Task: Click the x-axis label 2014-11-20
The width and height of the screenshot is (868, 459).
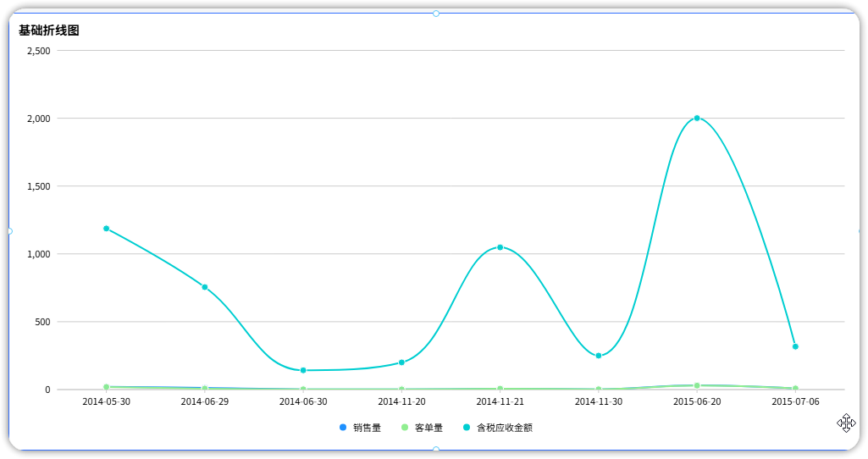Action: click(402, 401)
